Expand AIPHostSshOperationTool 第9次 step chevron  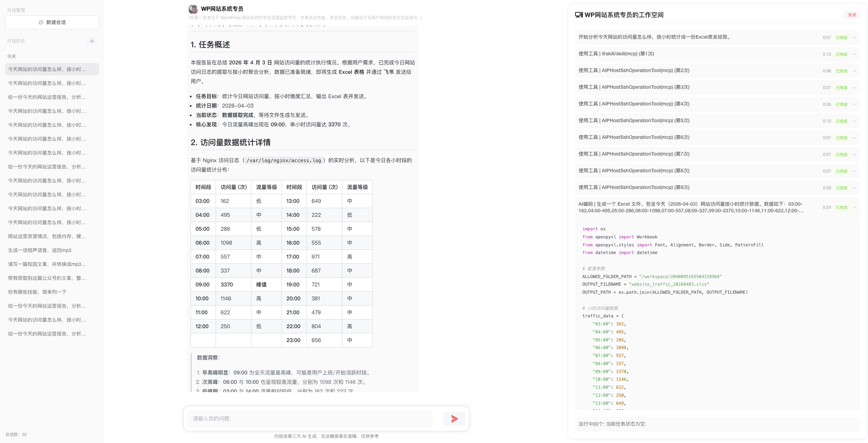pos(854,188)
